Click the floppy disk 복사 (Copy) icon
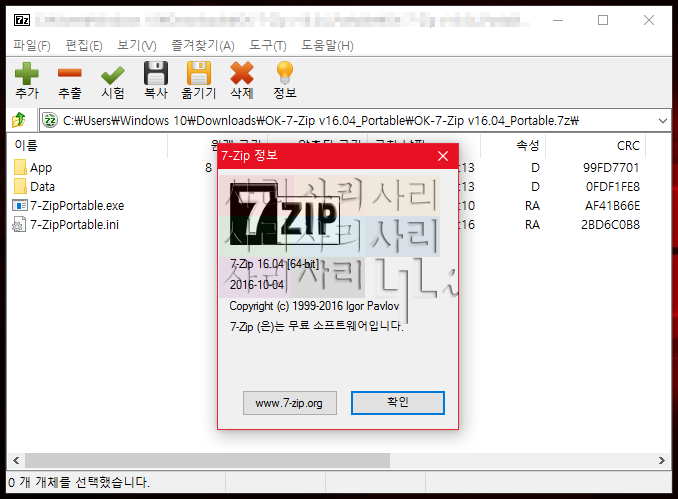This screenshot has width=678, height=499. pos(156,73)
